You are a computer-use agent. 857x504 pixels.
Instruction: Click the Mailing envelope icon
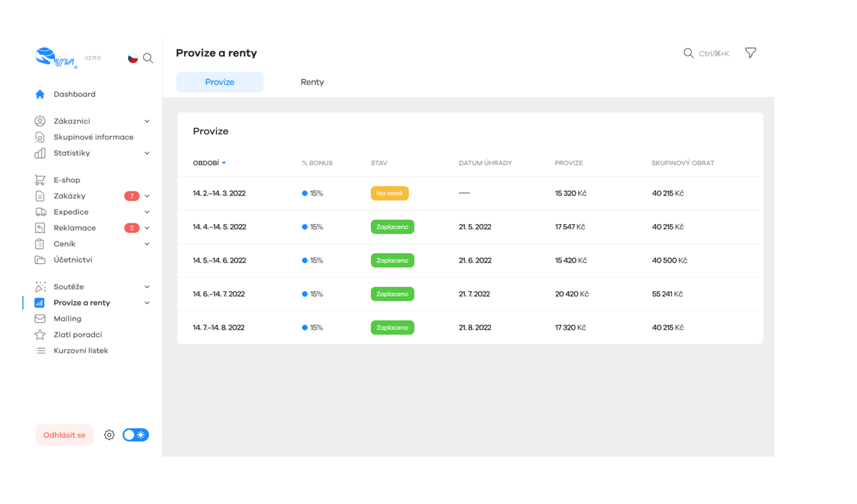click(40, 319)
